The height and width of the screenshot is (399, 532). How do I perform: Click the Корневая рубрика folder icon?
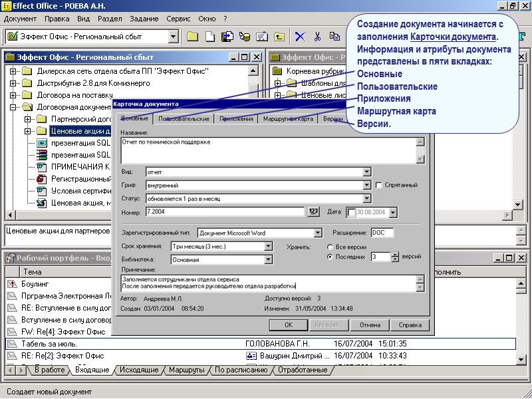277,71
